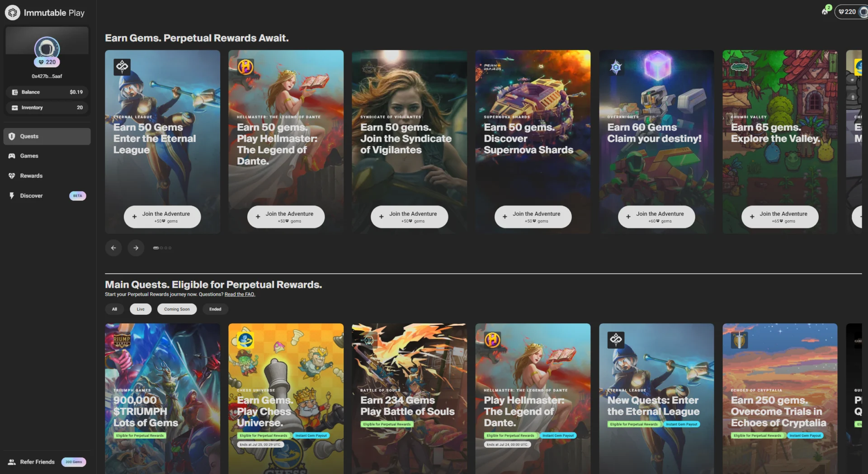This screenshot has height=474, width=868.
Task: Click the Overknights logo icon
Action: tap(616, 67)
